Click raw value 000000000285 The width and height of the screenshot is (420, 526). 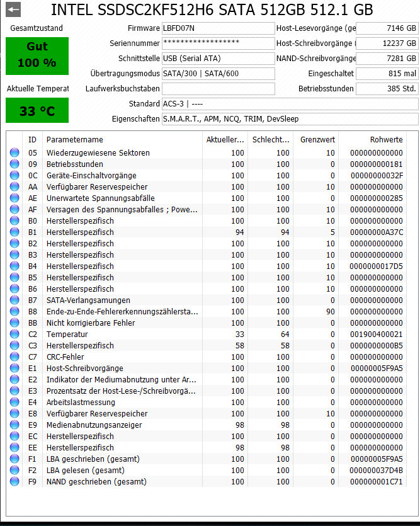click(377, 198)
